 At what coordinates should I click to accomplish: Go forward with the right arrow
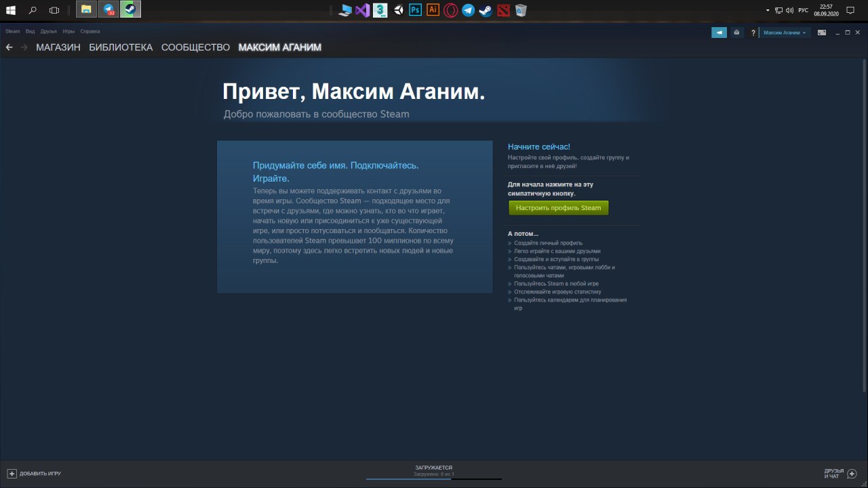click(x=24, y=47)
